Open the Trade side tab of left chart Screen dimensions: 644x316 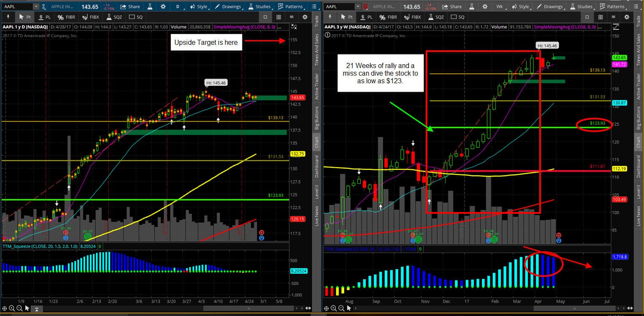(x=317, y=22)
